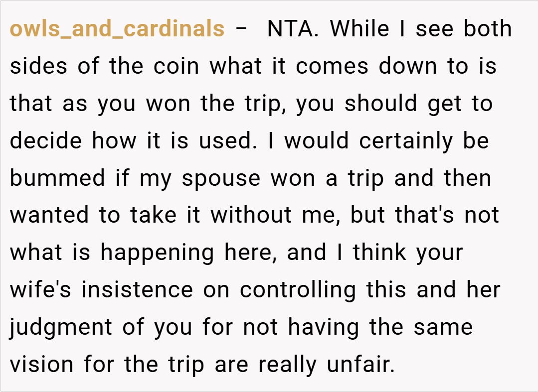Click on the word "without"
538x392 pixels.
coord(251,216)
